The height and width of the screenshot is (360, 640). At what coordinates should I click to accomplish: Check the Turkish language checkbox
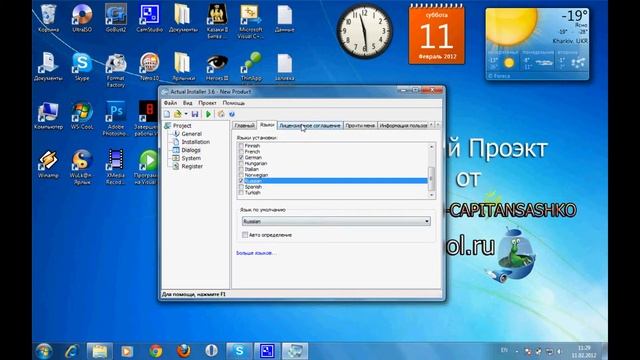(x=241, y=192)
